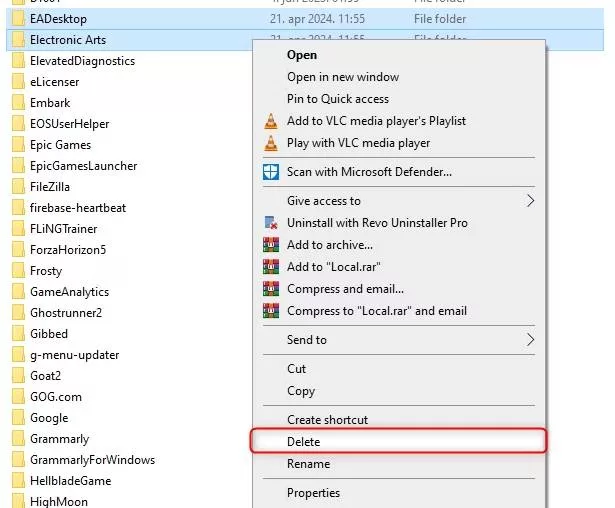Click the VLC icon beside Add to Playlist

271,121
